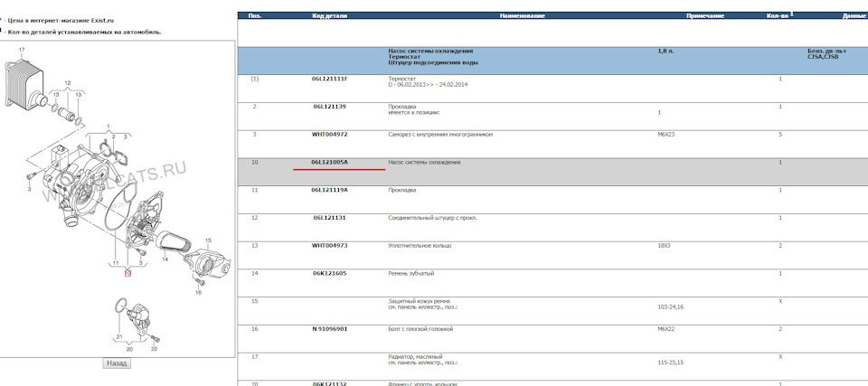868x386 pixels.
Task: Select part code WHT004972
Action: pos(329,134)
